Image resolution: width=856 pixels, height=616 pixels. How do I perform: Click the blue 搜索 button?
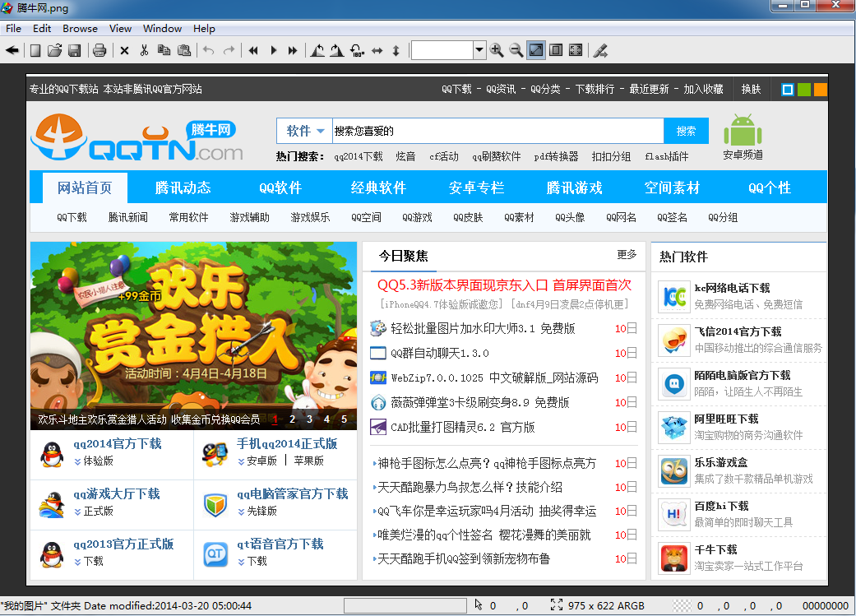(x=687, y=131)
